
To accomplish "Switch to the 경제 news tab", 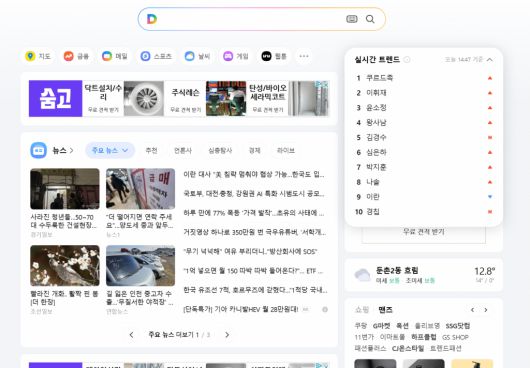I will pos(255,150).
